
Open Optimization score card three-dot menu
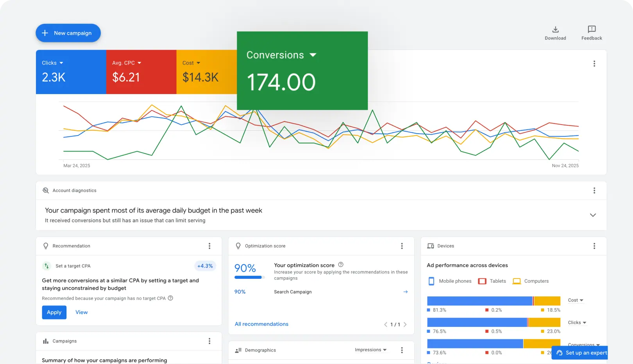coord(402,246)
